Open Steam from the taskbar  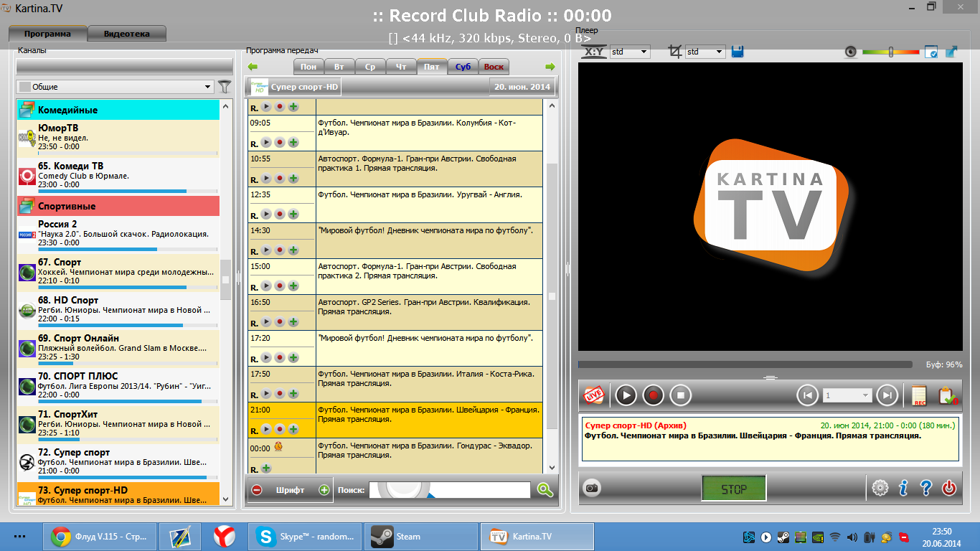pyautogui.click(x=421, y=537)
